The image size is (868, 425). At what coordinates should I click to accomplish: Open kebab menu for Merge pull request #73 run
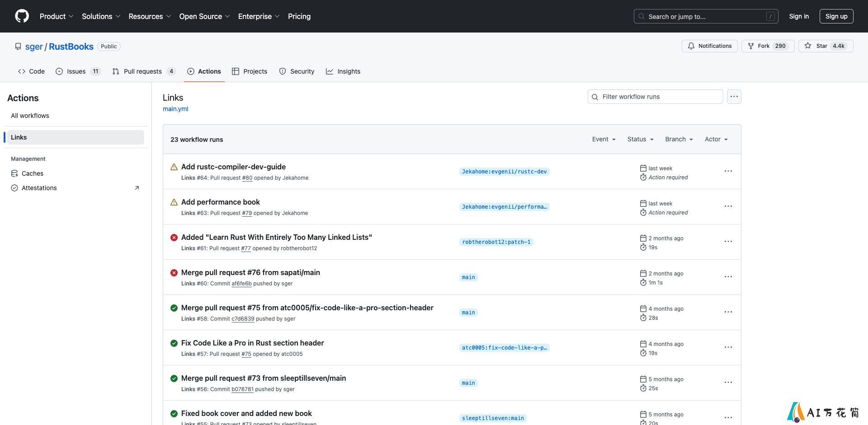tap(728, 383)
